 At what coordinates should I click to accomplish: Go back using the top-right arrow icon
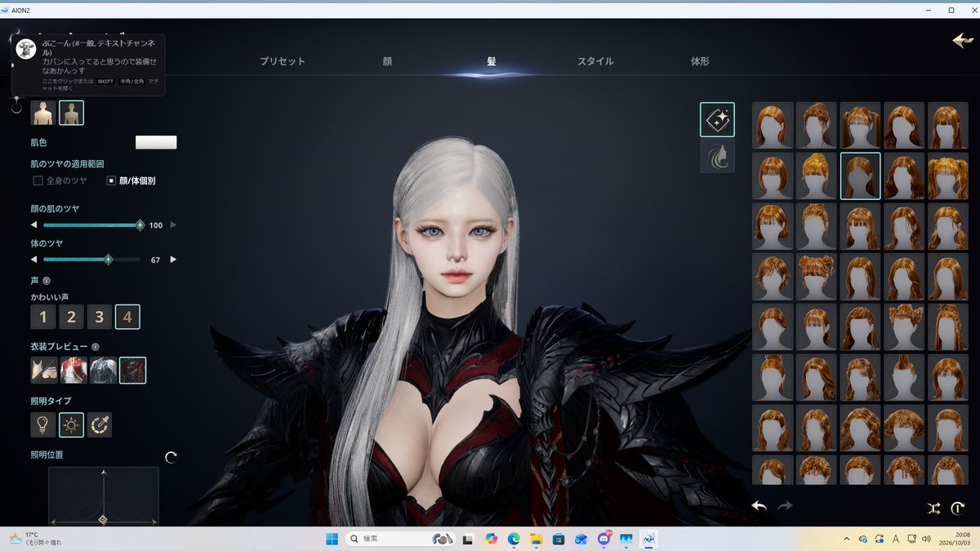(961, 41)
